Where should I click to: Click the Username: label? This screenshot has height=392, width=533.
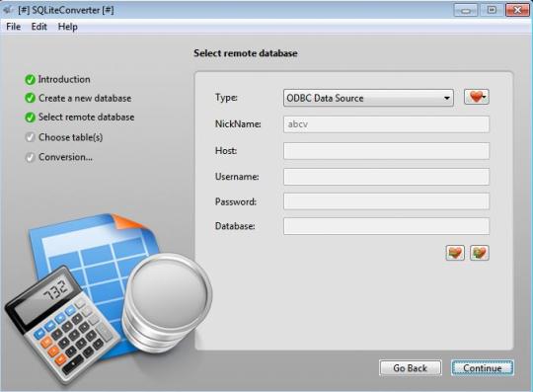pyautogui.click(x=237, y=177)
